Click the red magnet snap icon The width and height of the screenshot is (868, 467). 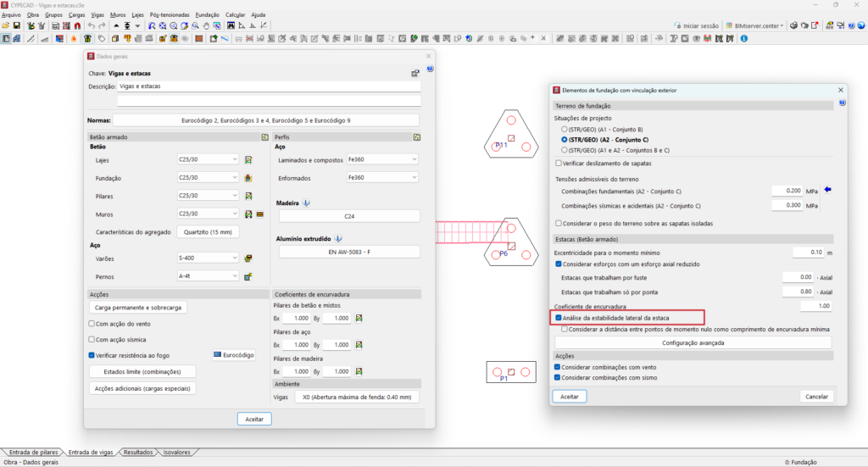point(77,25)
